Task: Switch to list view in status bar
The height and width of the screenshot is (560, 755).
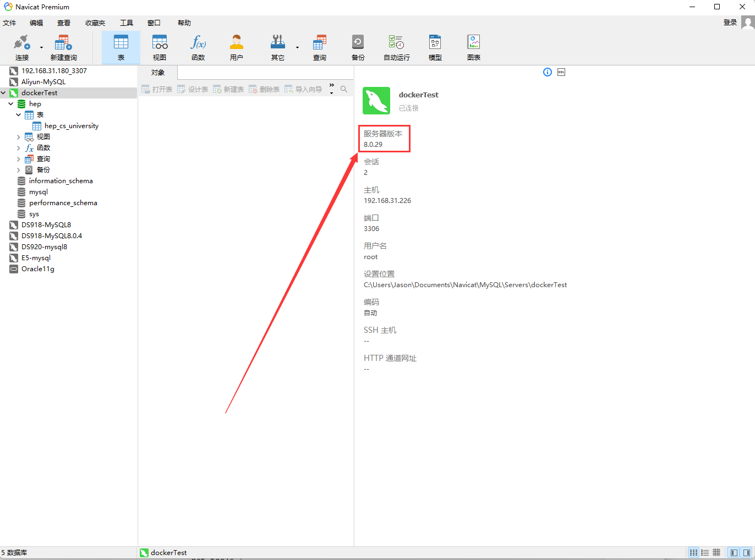Action: tap(705, 552)
